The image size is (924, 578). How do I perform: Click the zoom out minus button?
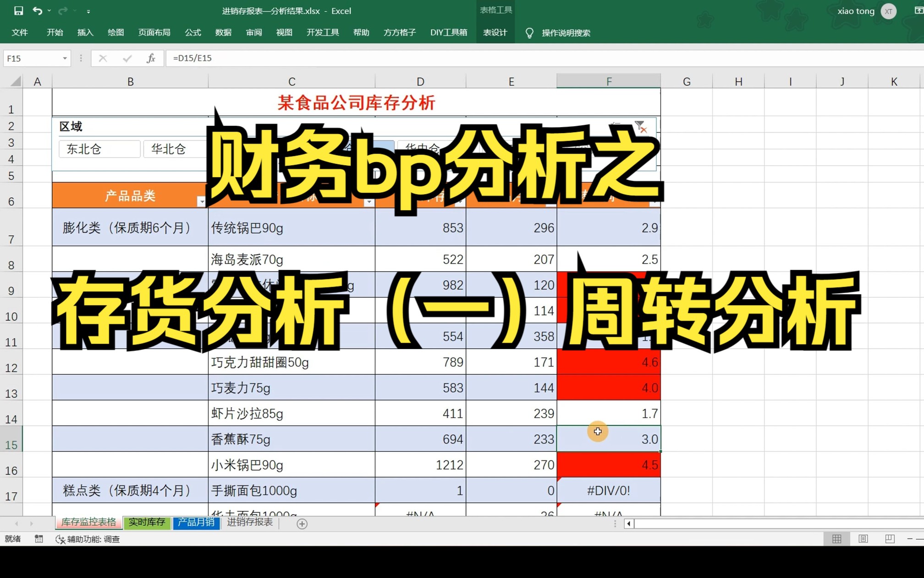pyautogui.click(x=910, y=539)
